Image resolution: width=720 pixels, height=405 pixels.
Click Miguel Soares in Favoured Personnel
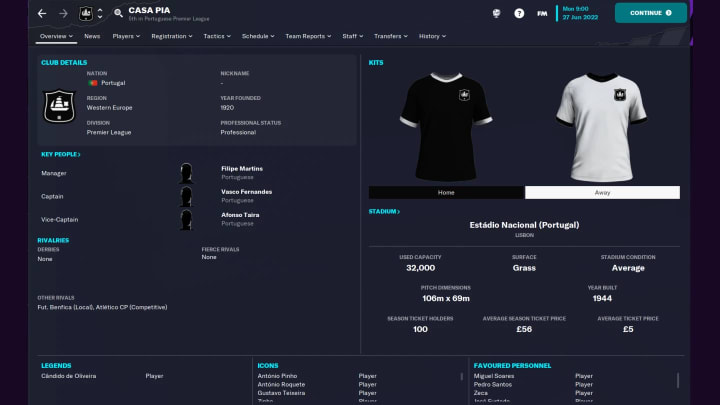494,376
